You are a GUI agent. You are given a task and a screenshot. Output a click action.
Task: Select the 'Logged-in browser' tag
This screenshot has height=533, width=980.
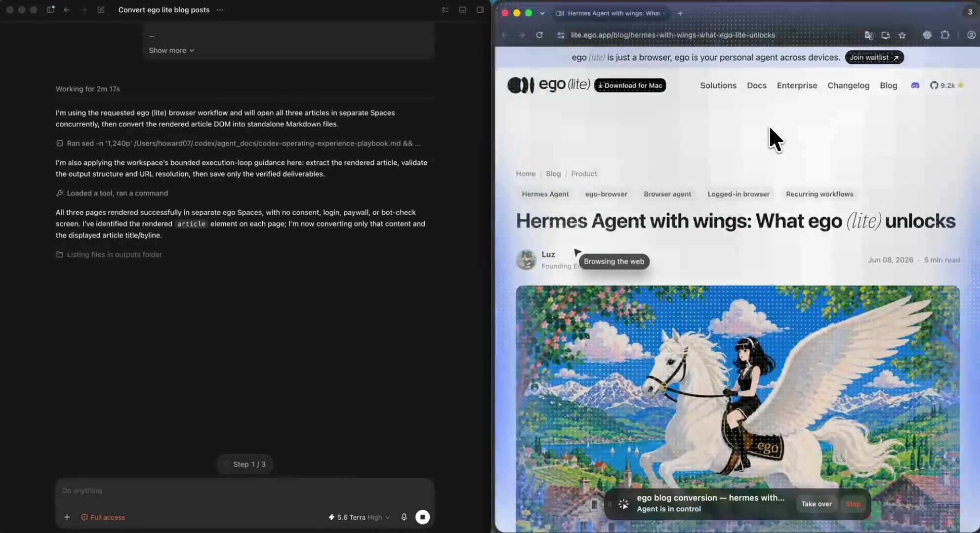pos(738,194)
